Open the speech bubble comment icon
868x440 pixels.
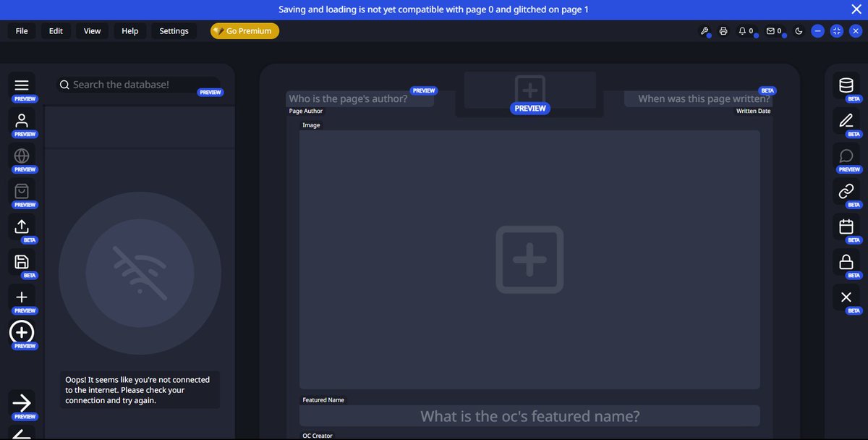tap(846, 156)
